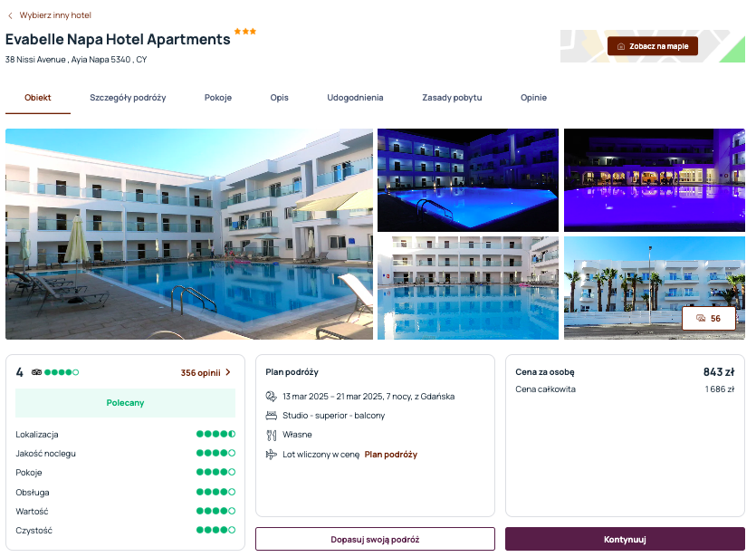Click the hotel address 38 Nissi Avenue text

[x=76, y=59]
